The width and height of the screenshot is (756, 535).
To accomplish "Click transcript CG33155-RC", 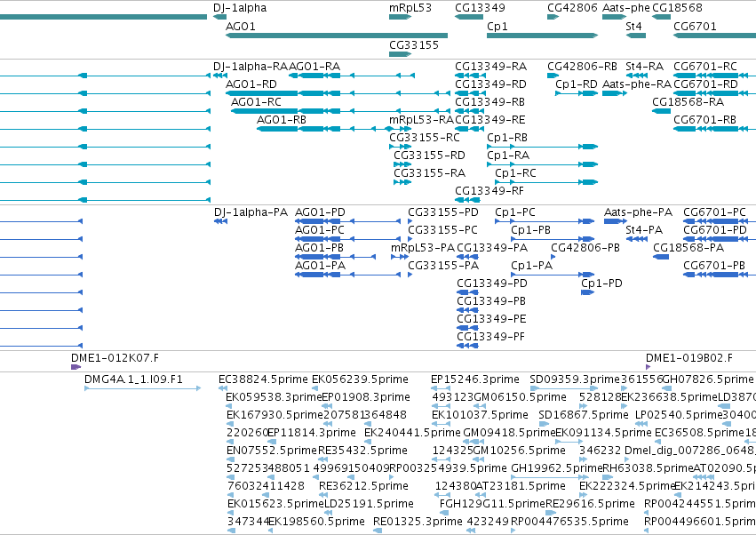I will (425, 138).
